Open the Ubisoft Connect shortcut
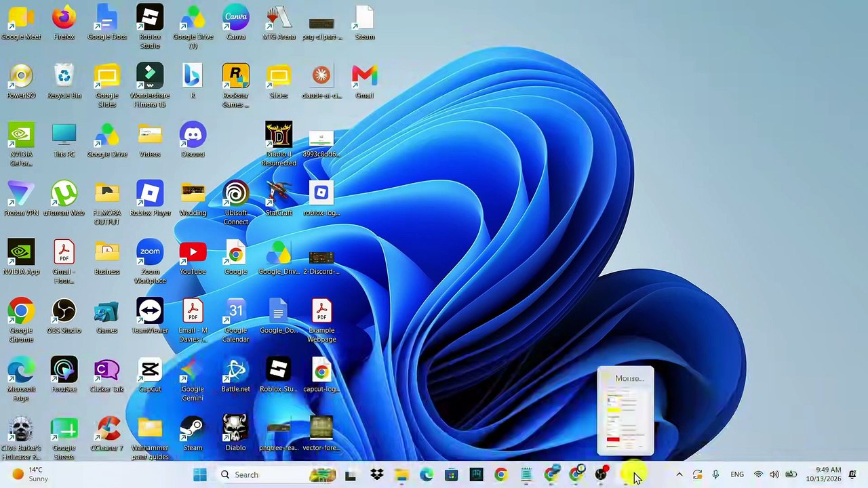The height and width of the screenshot is (488, 868). (x=236, y=203)
